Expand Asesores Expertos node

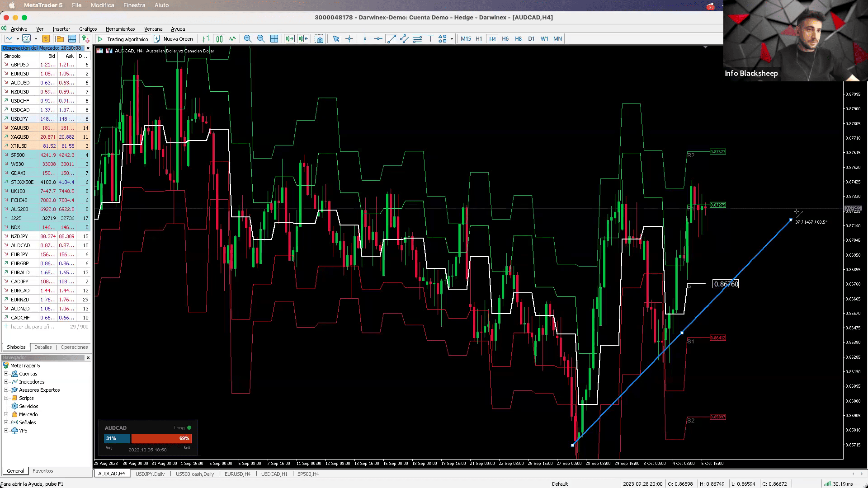click(6, 390)
